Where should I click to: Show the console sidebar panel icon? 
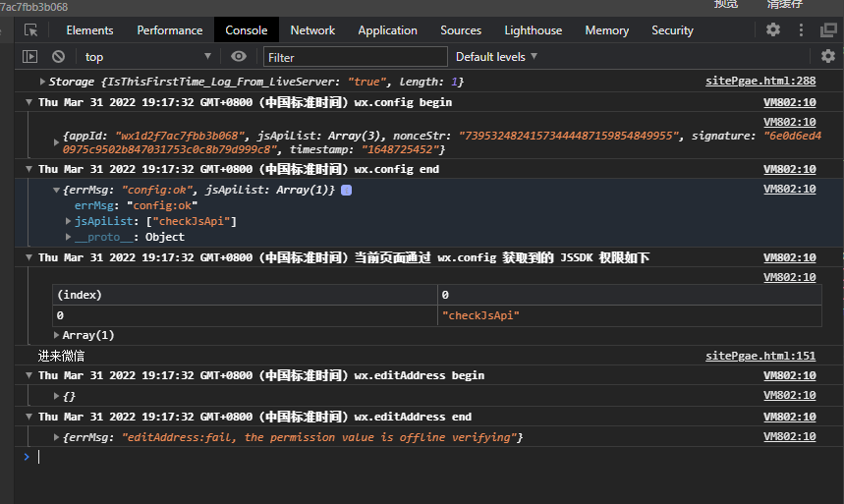(x=29, y=57)
